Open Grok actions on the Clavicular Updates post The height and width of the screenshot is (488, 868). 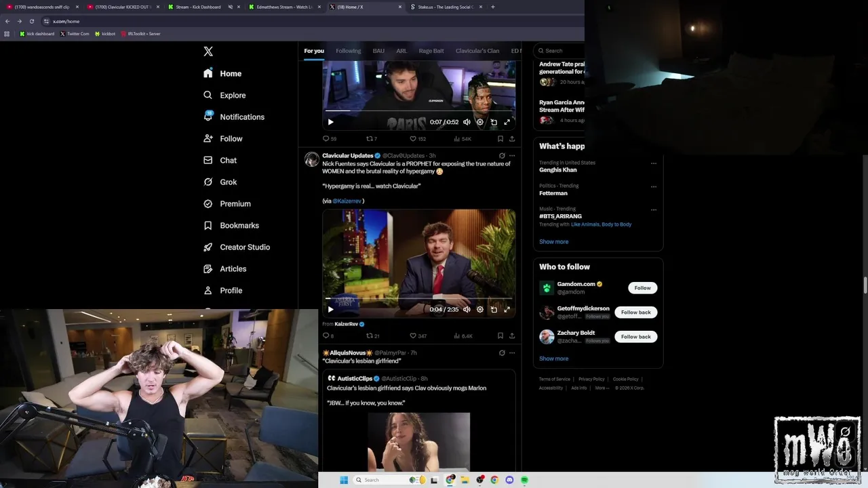pos(502,155)
